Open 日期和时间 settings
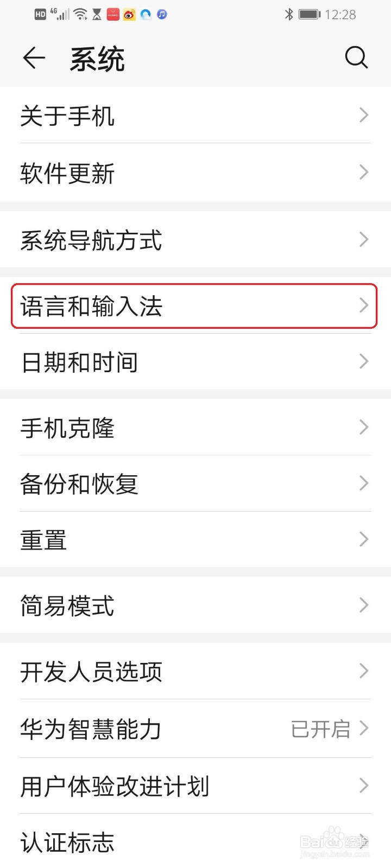This screenshot has height=868, width=391. pyautogui.click(x=195, y=362)
